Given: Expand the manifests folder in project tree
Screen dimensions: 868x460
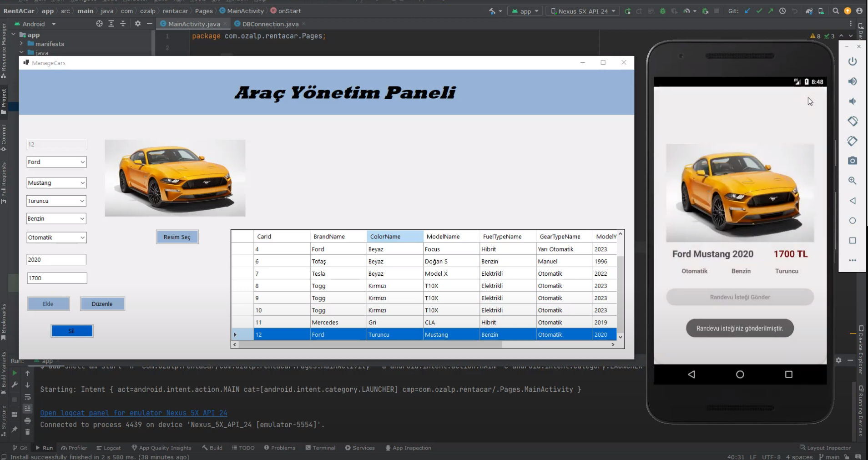Looking at the screenshot, I should (21, 44).
